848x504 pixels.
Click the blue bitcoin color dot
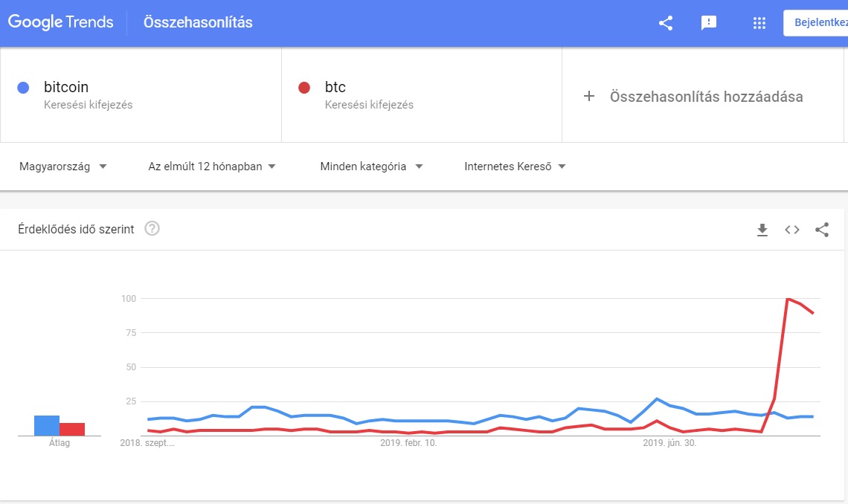point(23,88)
